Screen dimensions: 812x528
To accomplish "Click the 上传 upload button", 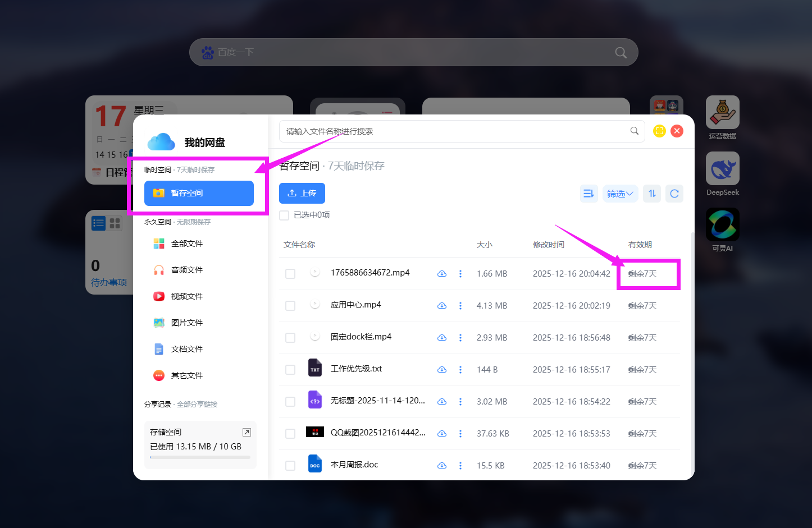I will pyautogui.click(x=302, y=193).
